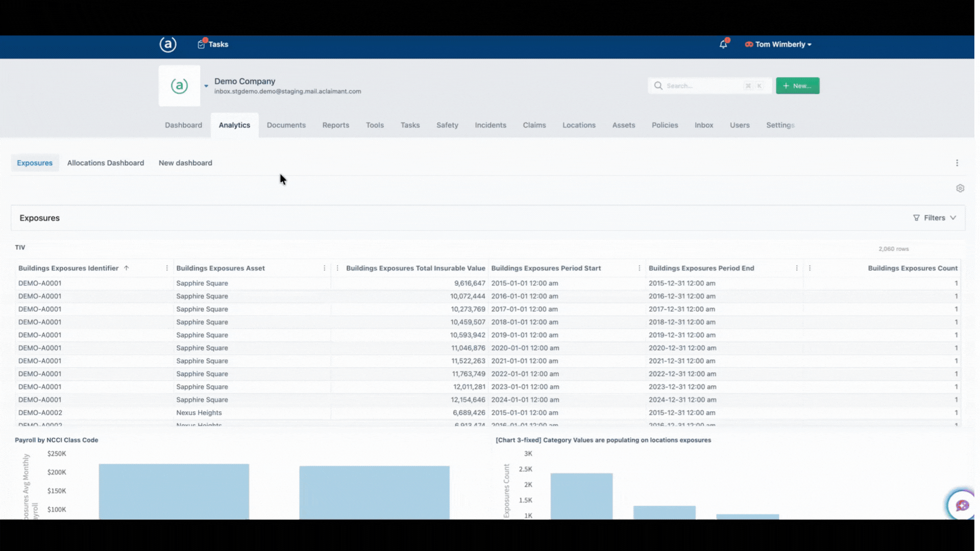Screen dimensions: 980x551
Task: Select the Analytics tab
Action: [x=234, y=125]
